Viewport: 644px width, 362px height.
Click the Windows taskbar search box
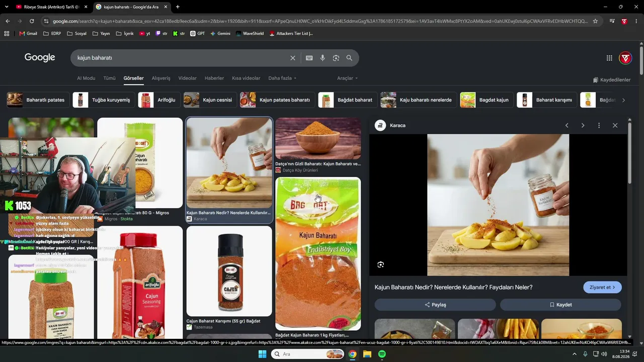coord(307,354)
